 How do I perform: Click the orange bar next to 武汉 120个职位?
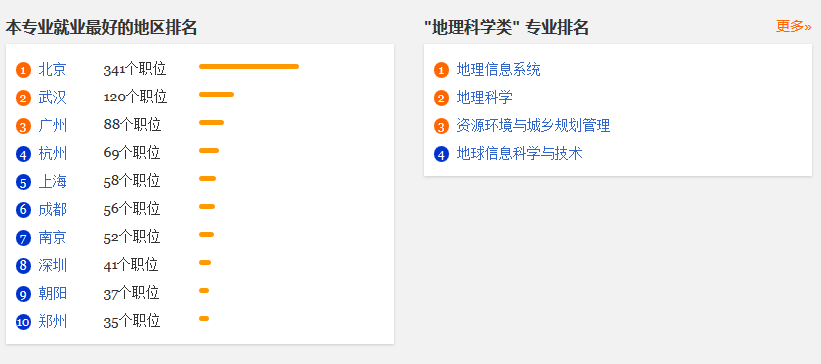coord(216,95)
